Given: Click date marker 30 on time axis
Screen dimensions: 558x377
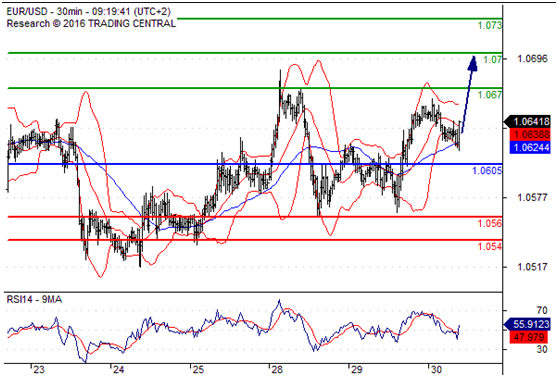Looking at the screenshot, I should click(436, 370).
